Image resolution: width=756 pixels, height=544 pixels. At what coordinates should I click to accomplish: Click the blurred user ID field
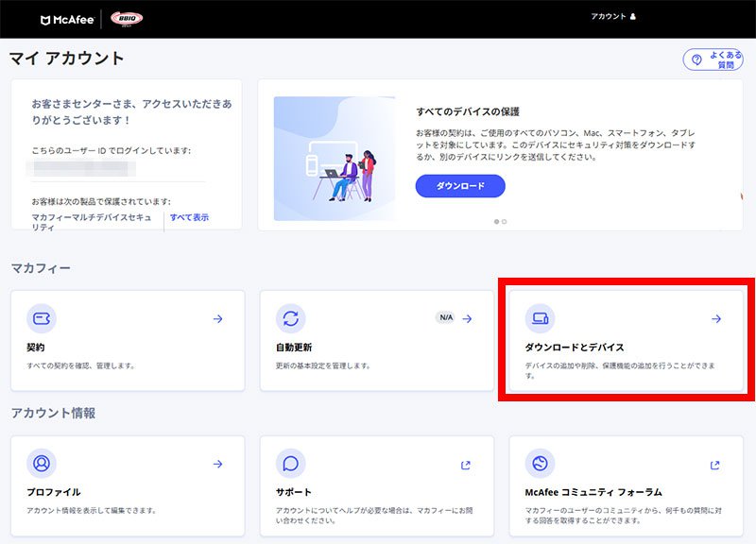(x=80, y=168)
